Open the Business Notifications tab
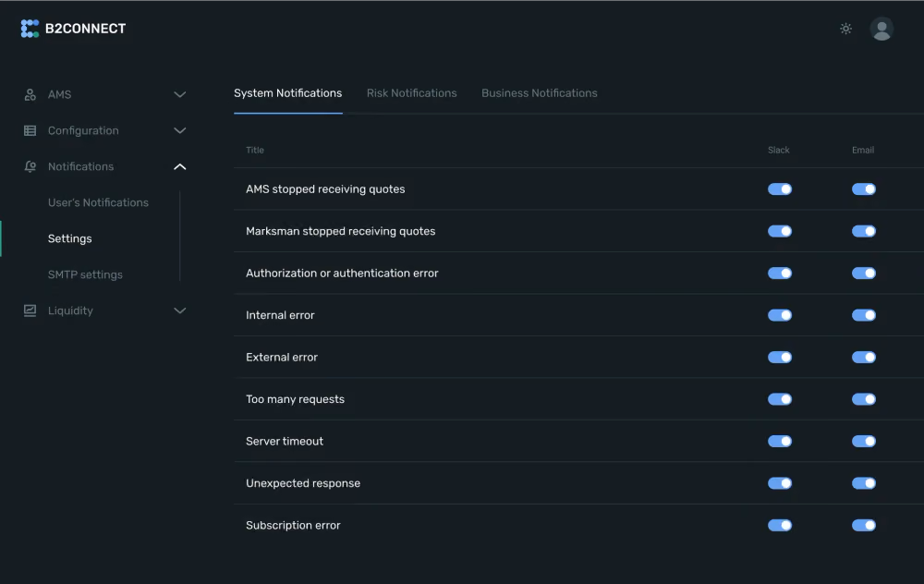This screenshot has height=584, width=924. coord(540,93)
